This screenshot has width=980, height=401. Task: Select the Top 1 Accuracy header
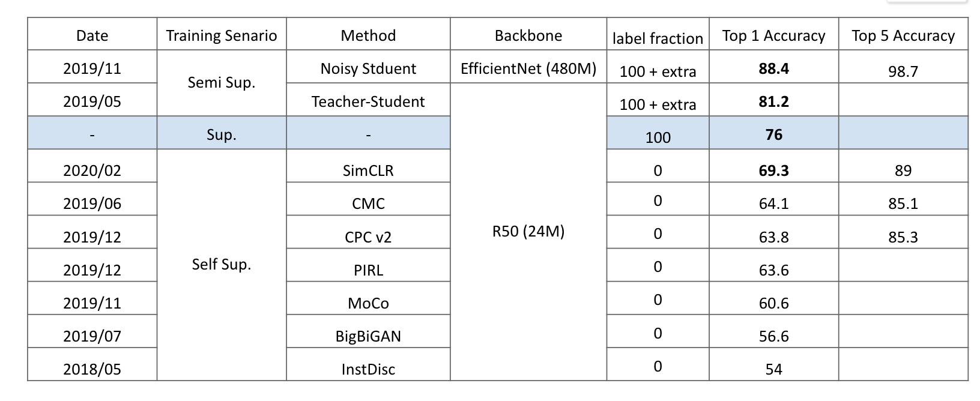(773, 35)
